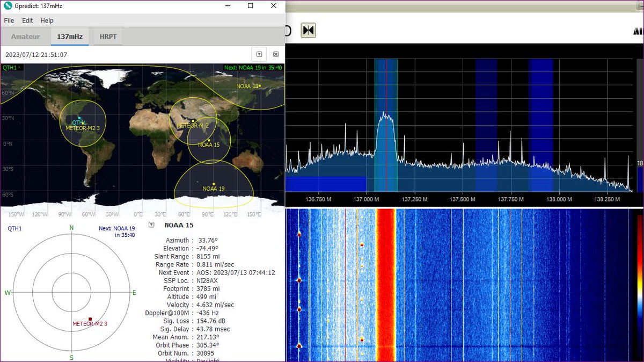Image resolution: width=644 pixels, height=362 pixels.
Task: Click the N marker on polar plot
Action: [71, 228]
